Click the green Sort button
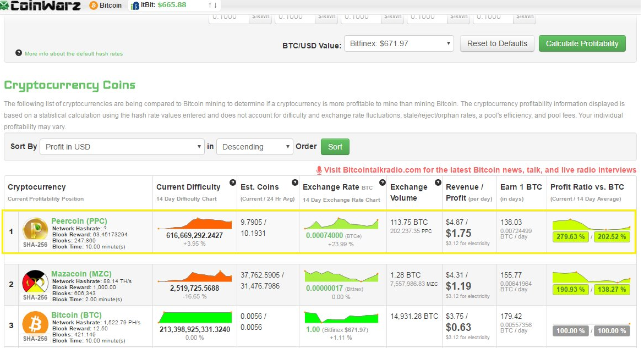Image resolution: width=644 pixels, height=354 pixels. click(335, 147)
